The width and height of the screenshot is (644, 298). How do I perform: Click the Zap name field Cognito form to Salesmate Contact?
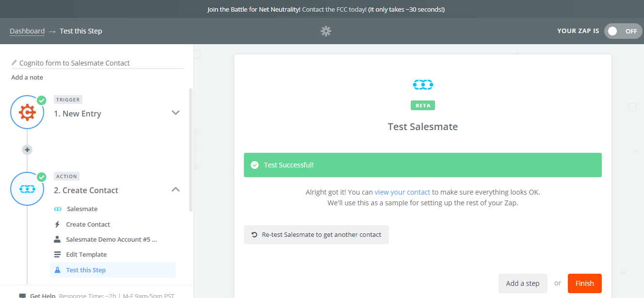pos(97,63)
